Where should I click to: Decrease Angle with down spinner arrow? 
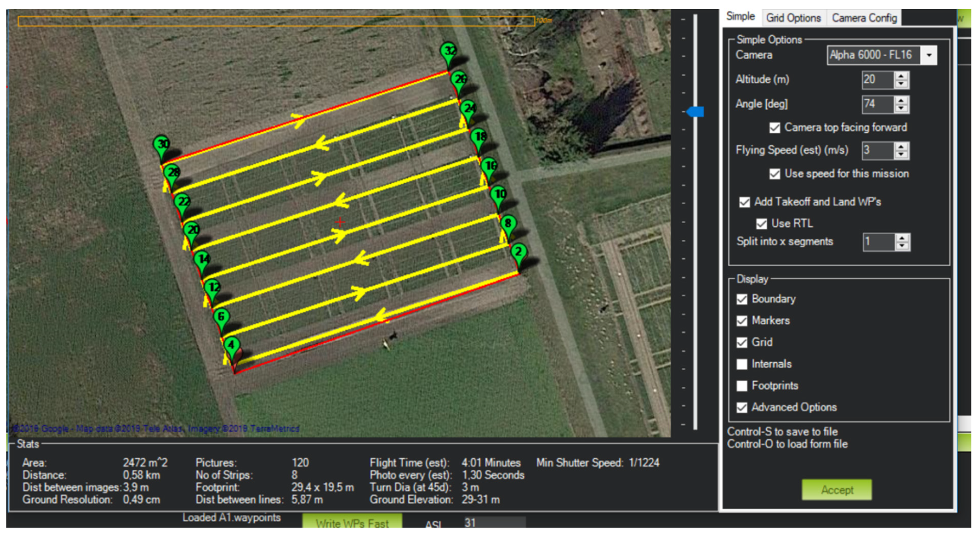coord(901,108)
